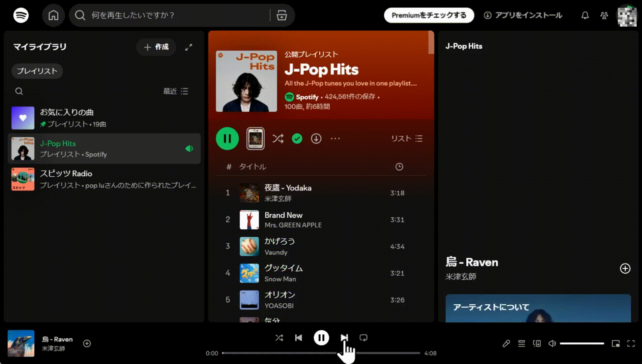Viewport: 642px width, 364px height.
Task: Toggle shuffle for J-Pop Hits playlist
Action: 278,139
